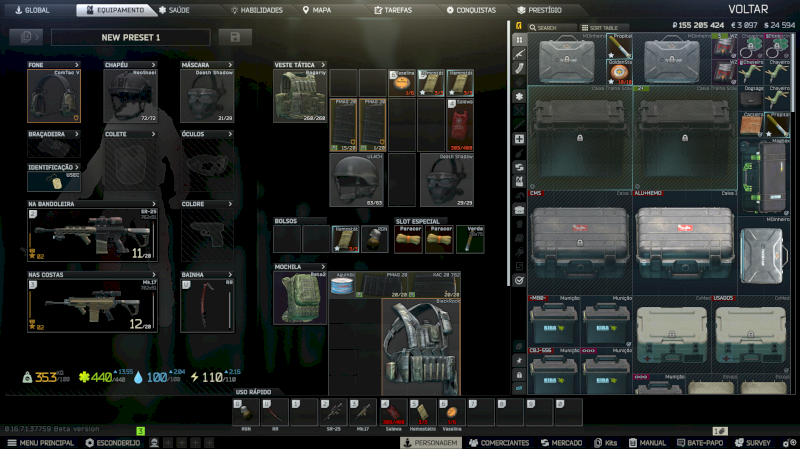This screenshot has width=800, height=449.
Task: Click the Voltar button
Action: pos(748,9)
